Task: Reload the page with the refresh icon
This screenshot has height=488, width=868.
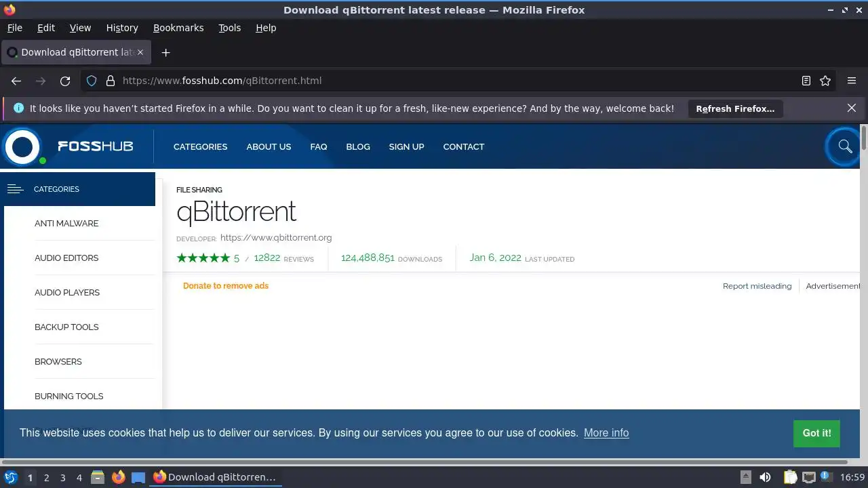Action: pos(65,81)
